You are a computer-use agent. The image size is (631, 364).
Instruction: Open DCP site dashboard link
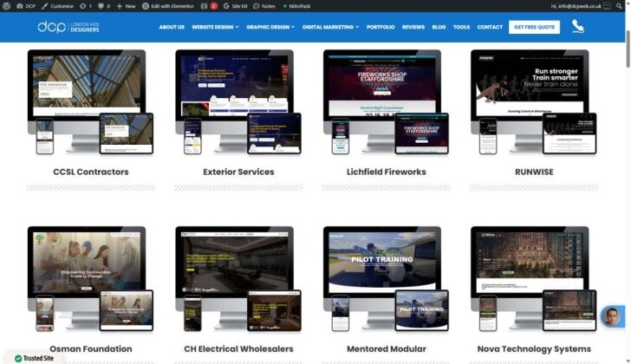tap(26, 6)
